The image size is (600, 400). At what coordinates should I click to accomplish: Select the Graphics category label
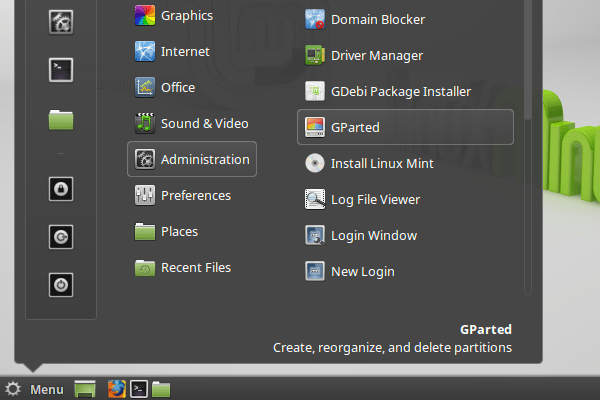pyautogui.click(x=187, y=16)
